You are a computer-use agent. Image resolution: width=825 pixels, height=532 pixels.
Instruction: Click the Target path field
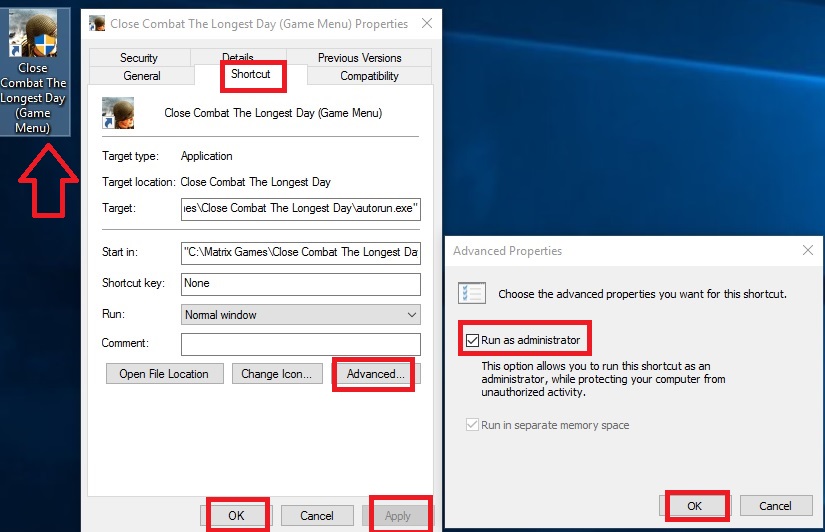click(300, 208)
